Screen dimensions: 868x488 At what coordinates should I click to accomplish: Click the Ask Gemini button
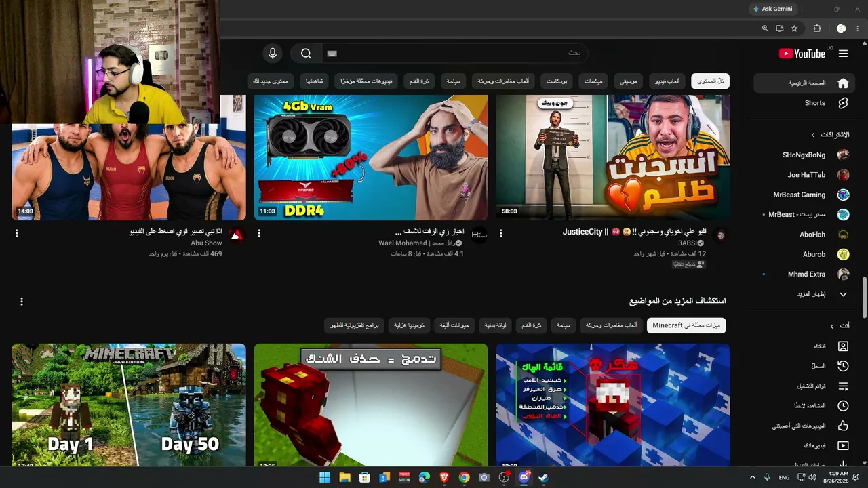[x=772, y=9]
